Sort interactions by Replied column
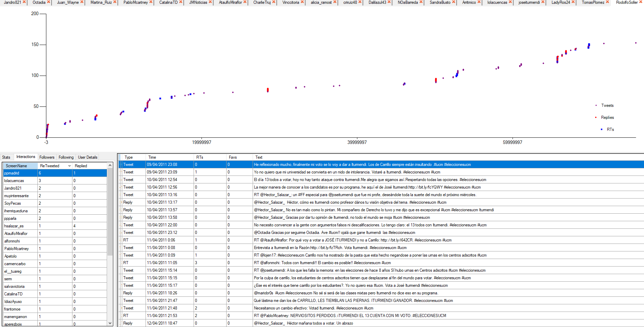 [x=90, y=166]
